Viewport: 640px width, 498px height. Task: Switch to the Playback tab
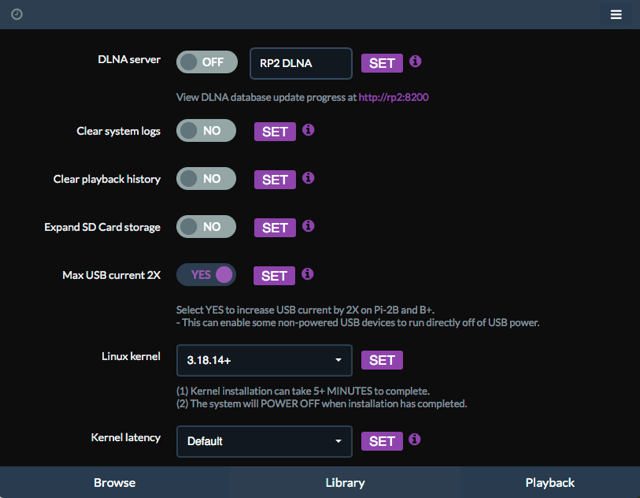point(550,482)
